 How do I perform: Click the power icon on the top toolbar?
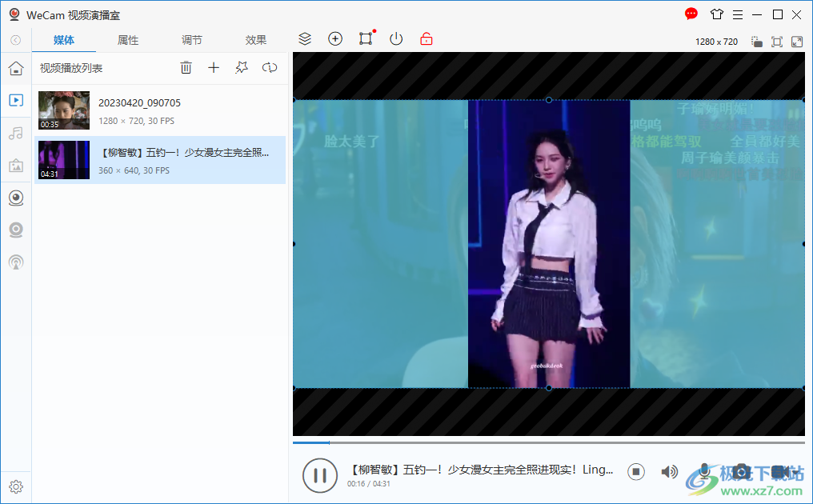396,38
